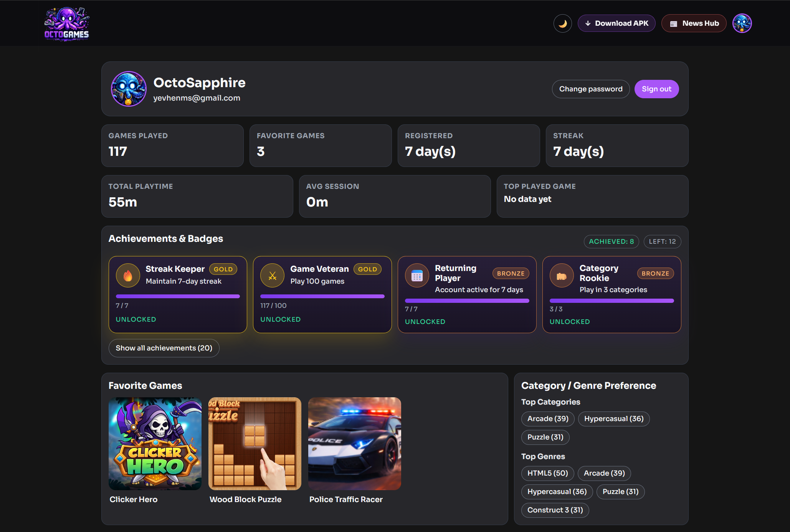Toggle the LEFT: 12 filter chip
The height and width of the screenshot is (532, 790).
click(662, 241)
